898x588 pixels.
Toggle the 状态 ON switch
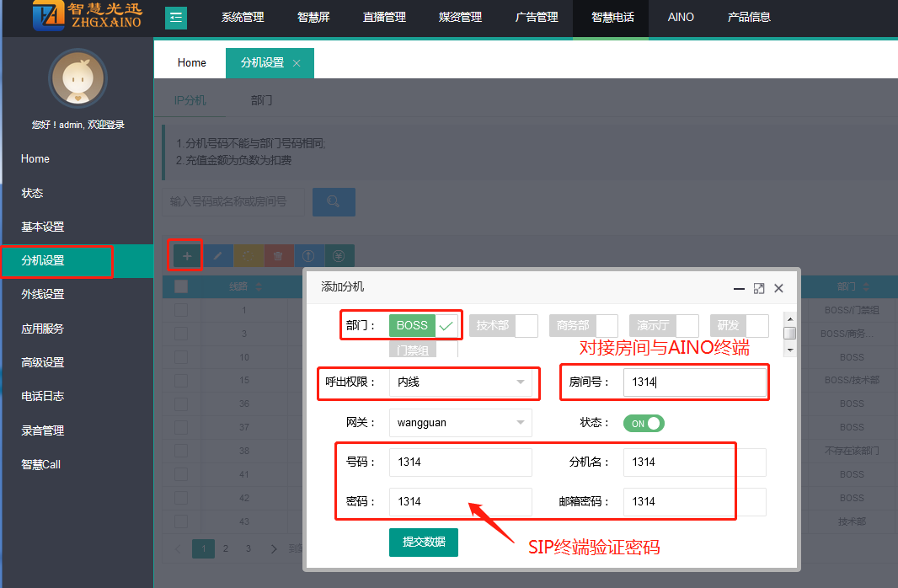[x=644, y=423]
